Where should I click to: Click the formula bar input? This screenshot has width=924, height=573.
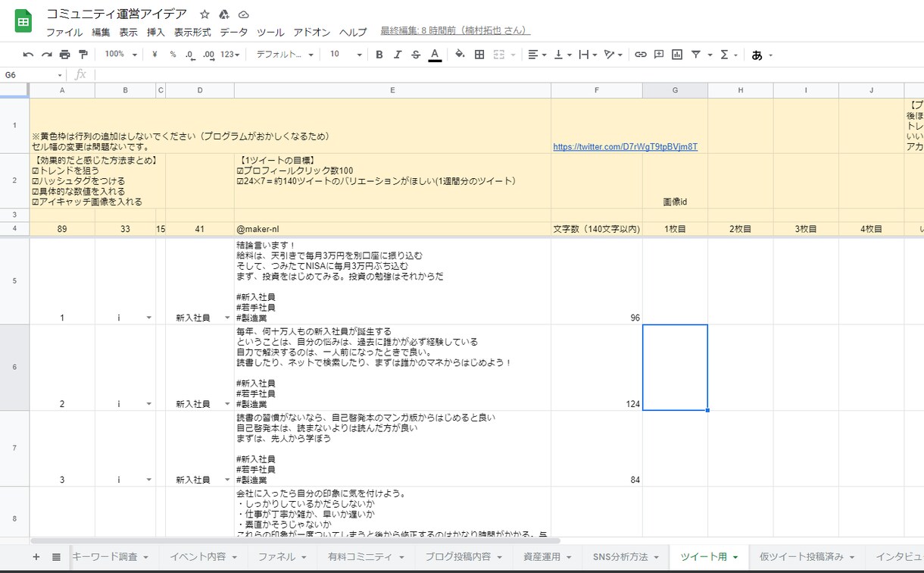coord(507,75)
